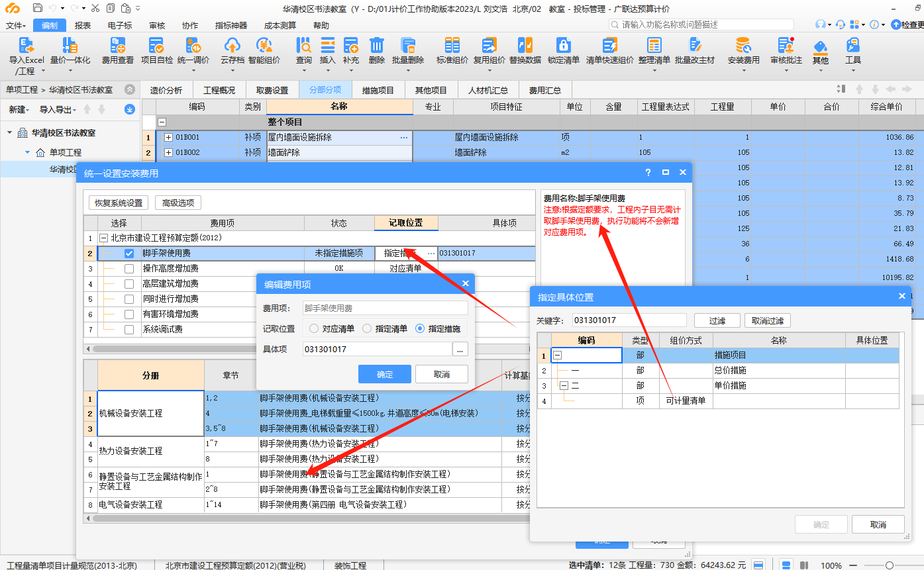Open 复用组价 reuse pricing tool
Image resolution: width=924 pixels, height=570 pixels.
(489, 52)
